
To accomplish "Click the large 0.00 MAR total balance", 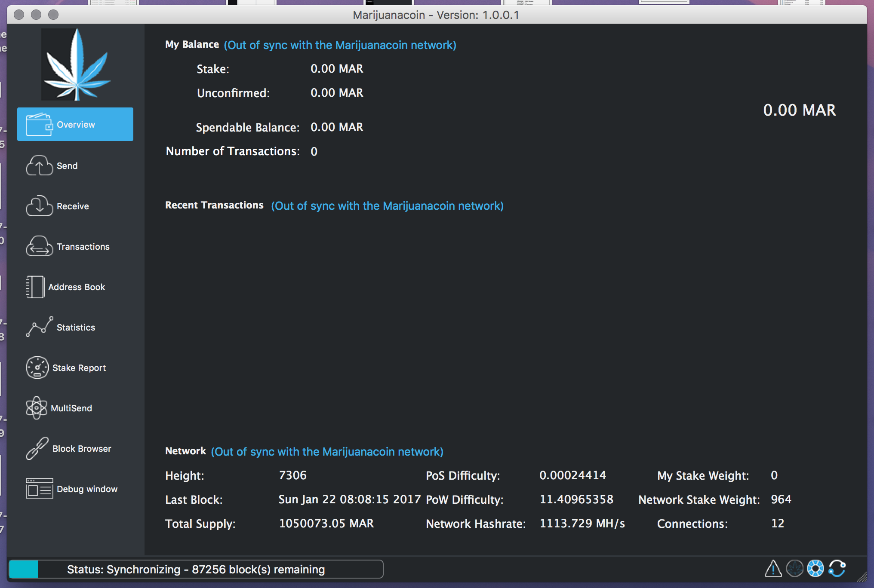I will coord(799,110).
